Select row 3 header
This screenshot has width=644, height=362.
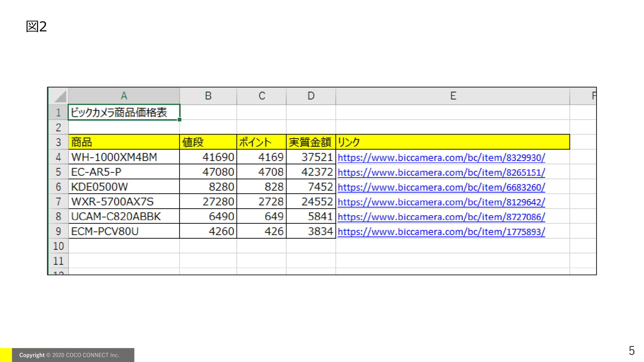(x=58, y=142)
